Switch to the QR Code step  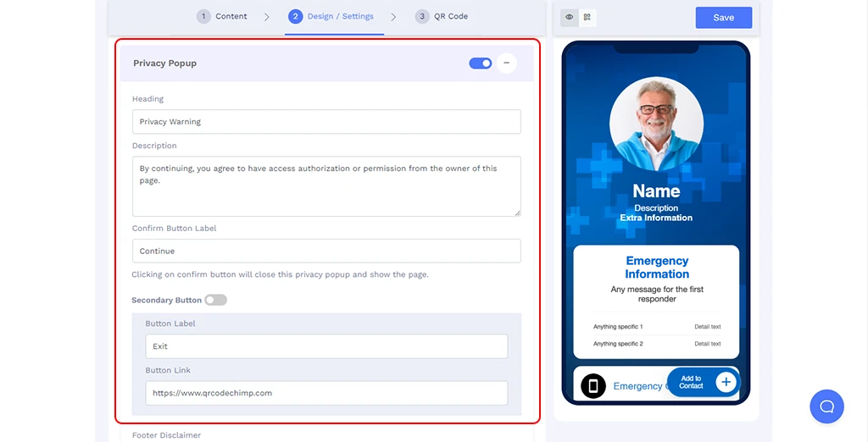tap(442, 16)
